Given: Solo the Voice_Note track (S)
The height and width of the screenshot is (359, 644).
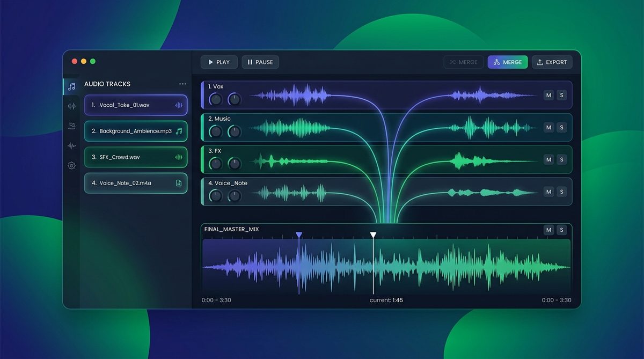Looking at the screenshot, I should click(x=561, y=192).
